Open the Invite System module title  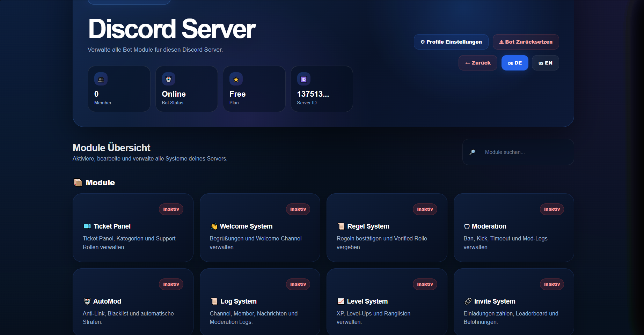495,301
